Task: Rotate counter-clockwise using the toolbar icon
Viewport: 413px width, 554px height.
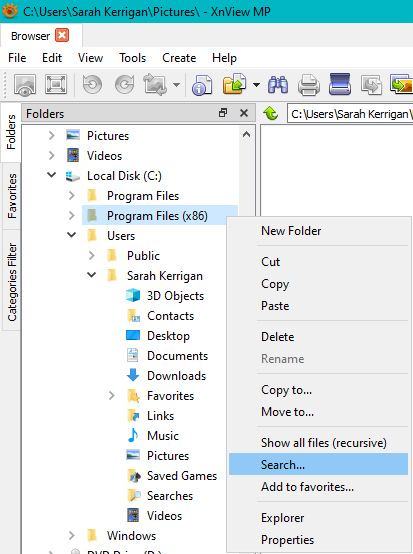Action: (x=92, y=84)
